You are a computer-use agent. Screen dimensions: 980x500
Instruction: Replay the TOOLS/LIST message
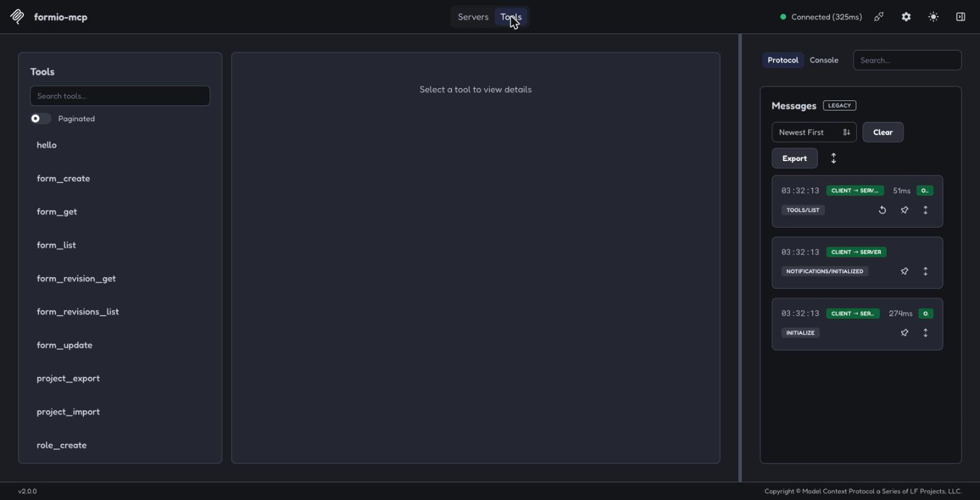click(x=883, y=210)
